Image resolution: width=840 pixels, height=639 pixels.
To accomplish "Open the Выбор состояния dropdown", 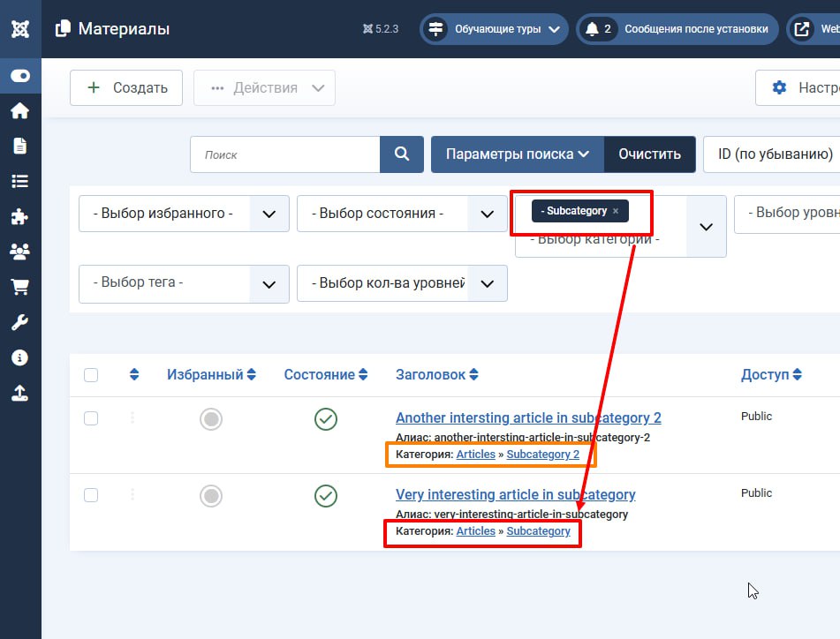I will point(402,214).
